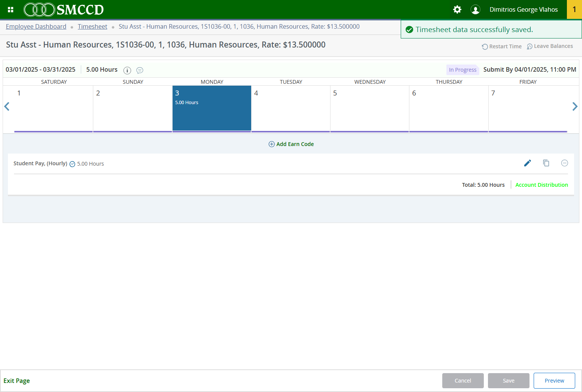Click the Total: 5.00 Hours text
This screenshot has width=582, height=392.
pos(483,185)
